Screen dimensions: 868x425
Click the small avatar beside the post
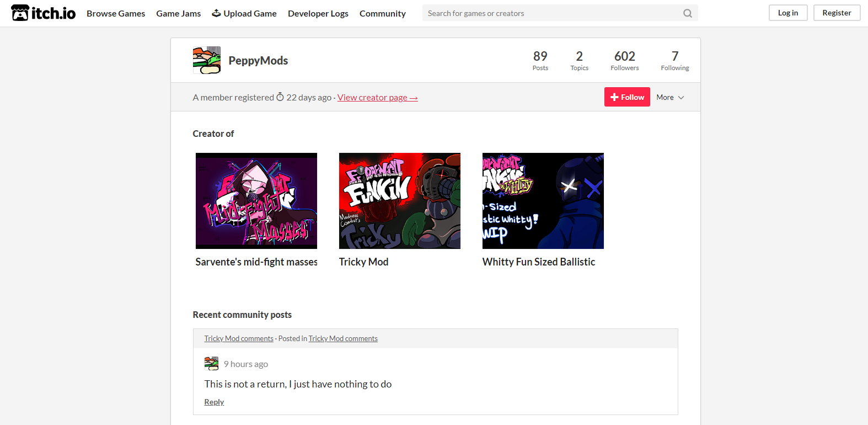pyautogui.click(x=211, y=363)
